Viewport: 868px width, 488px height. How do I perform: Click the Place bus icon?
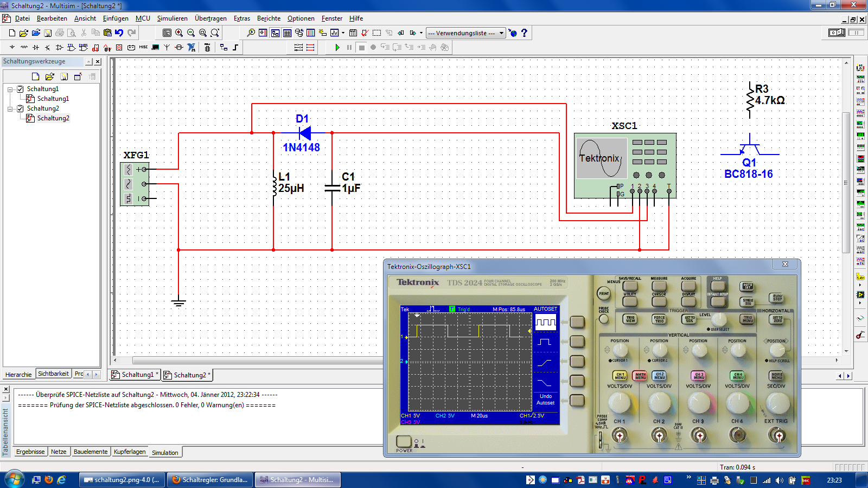coord(235,48)
